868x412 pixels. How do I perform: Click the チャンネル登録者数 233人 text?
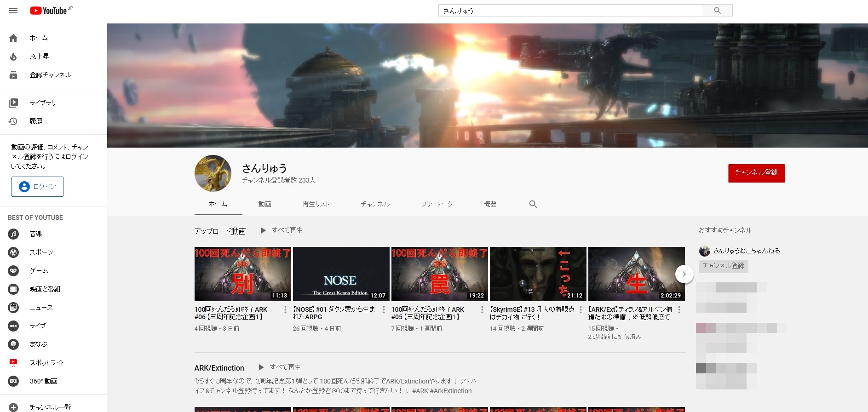[279, 180]
